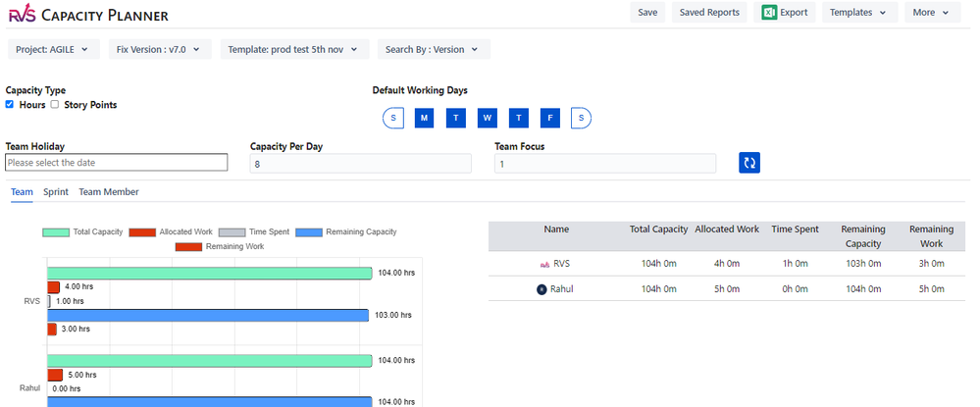Switch to the Team Member tab
The width and height of the screenshot is (980, 407).
[109, 192]
